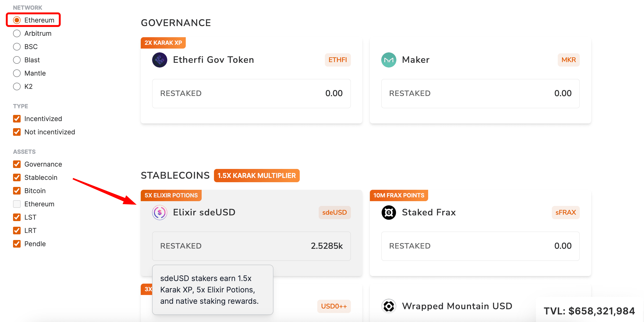This screenshot has height=322, width=644.
Task: Click the TVL $658,321,984 indicator
Action: pyautogui.click(x=589, y=311)
